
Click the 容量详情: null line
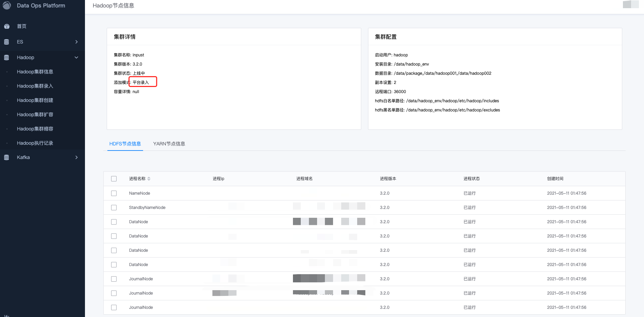(126, 92)
